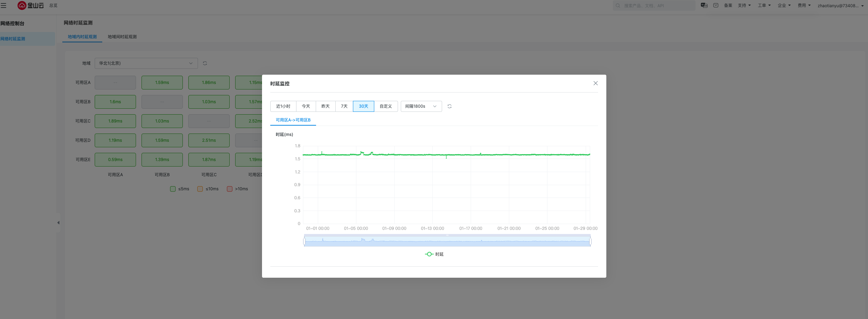Image resolution: width=868 pixels, height=319 pixels.
Task: Open the hamburger menu icon
Action: point(4,6)
